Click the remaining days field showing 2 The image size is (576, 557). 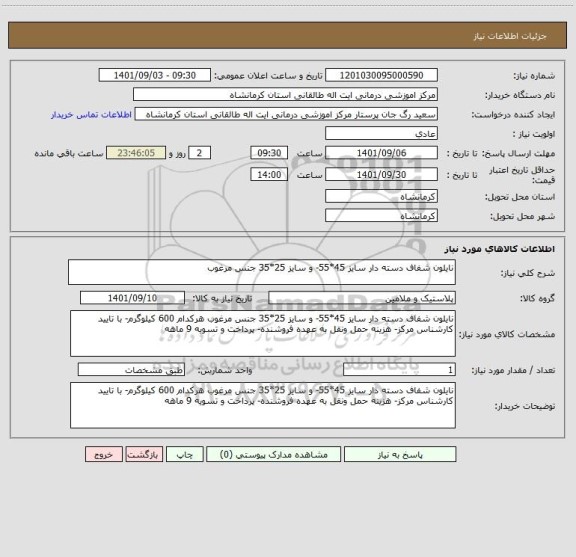199,153
